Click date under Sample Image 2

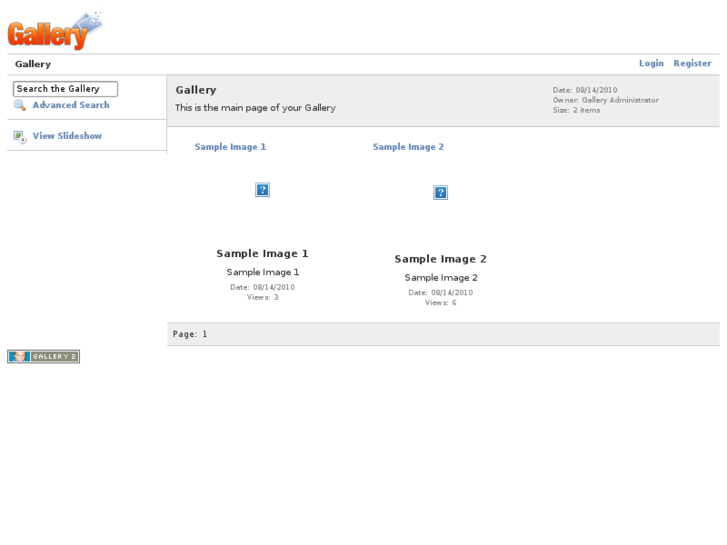click(x=440, y=293)
